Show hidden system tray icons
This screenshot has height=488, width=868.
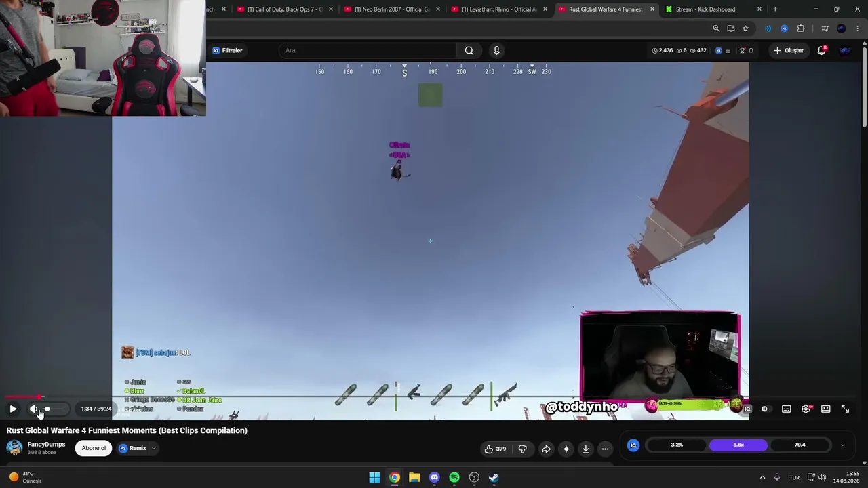coord(762,477)
